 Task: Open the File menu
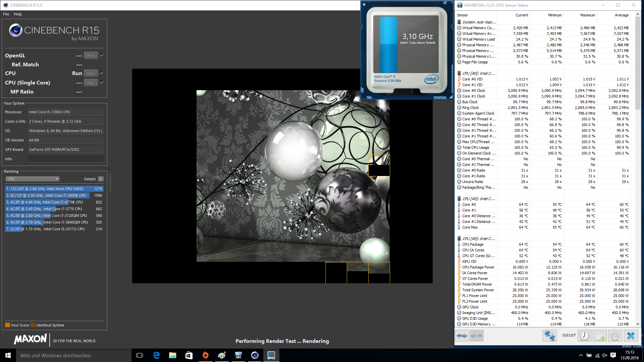pyautogui.click(x=6, y=14)
